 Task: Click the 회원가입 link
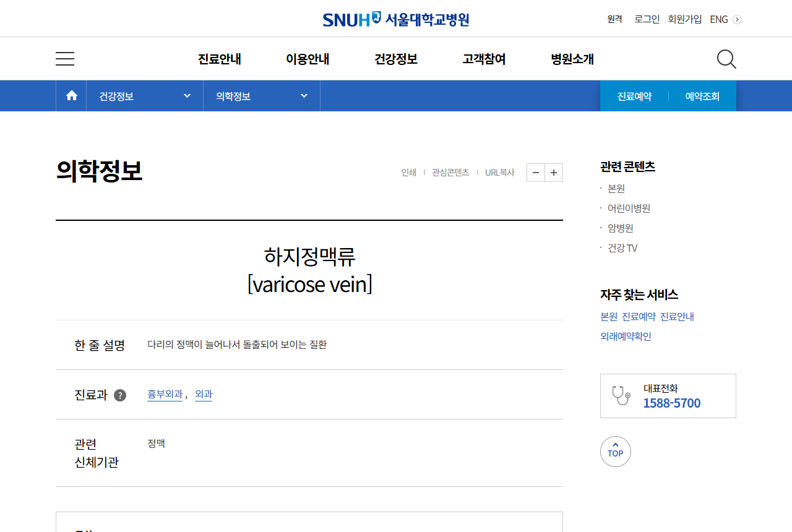coord(685,19)
